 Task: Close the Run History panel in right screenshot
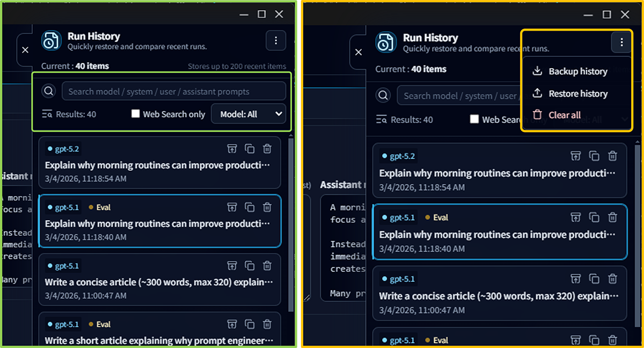point(358,52)
